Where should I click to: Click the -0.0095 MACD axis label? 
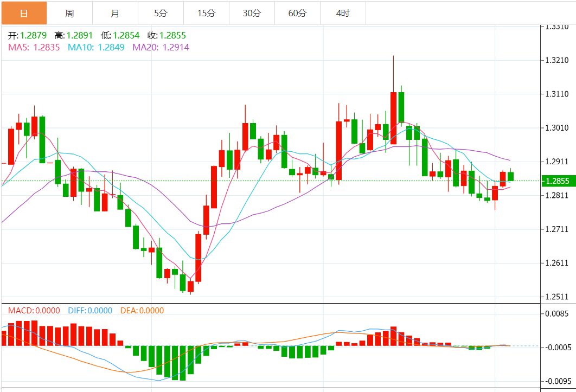click(x=557, y=381)
